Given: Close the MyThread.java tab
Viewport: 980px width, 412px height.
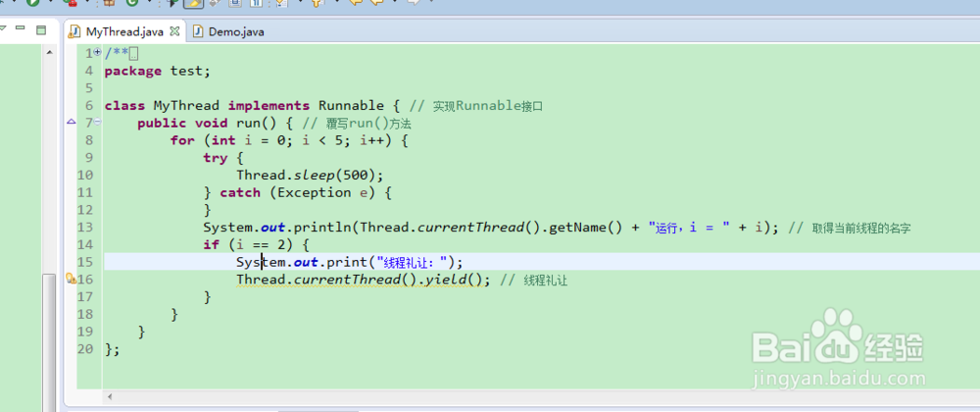Looking at the screenshot, I should pyautogui.click(x=174, y=30).
